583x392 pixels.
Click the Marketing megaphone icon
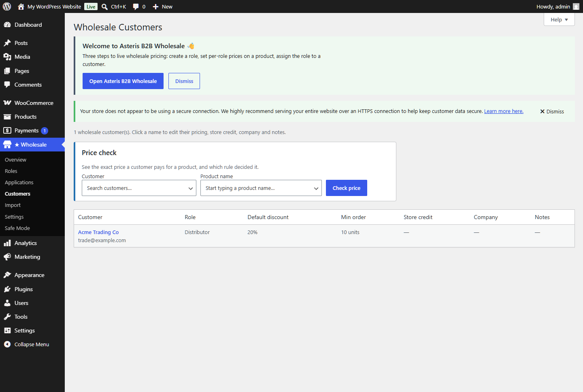click(x=7, y=257)
